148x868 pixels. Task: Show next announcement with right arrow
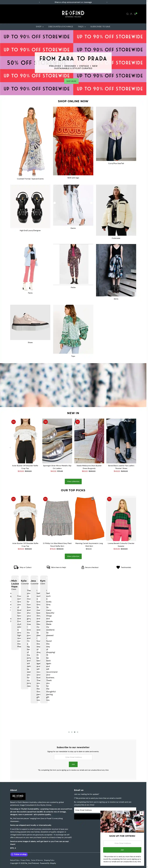click(x=107, y=2)
